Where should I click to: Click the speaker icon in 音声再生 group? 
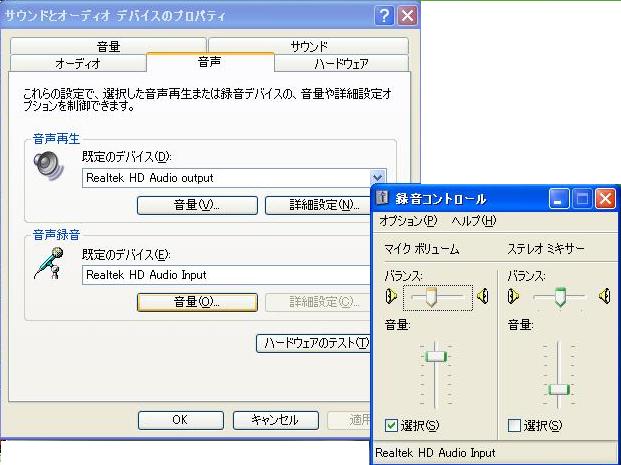tap(49, 165)
